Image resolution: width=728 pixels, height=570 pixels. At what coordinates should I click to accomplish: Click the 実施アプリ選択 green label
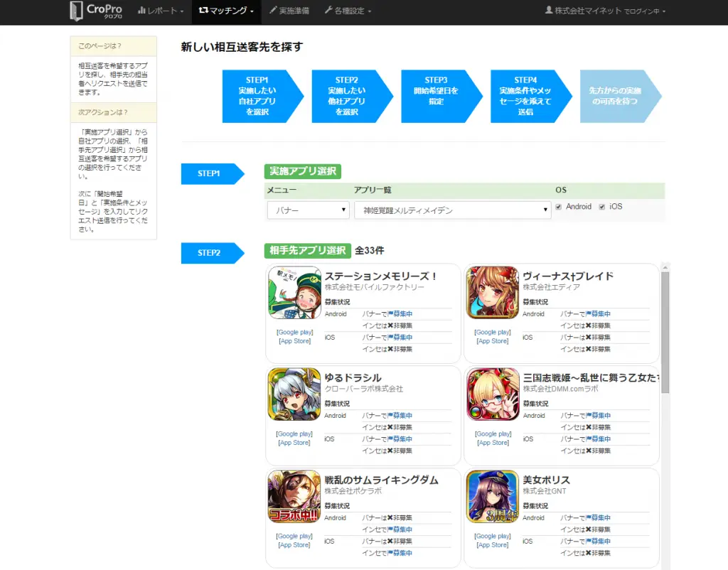[x=303, y=171]
